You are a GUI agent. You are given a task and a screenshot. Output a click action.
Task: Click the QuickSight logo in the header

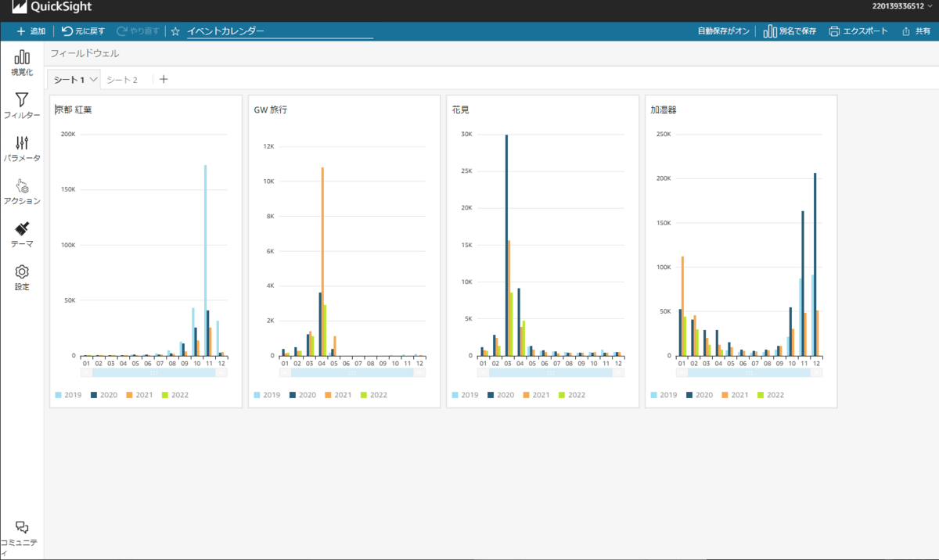coord(52,8)
